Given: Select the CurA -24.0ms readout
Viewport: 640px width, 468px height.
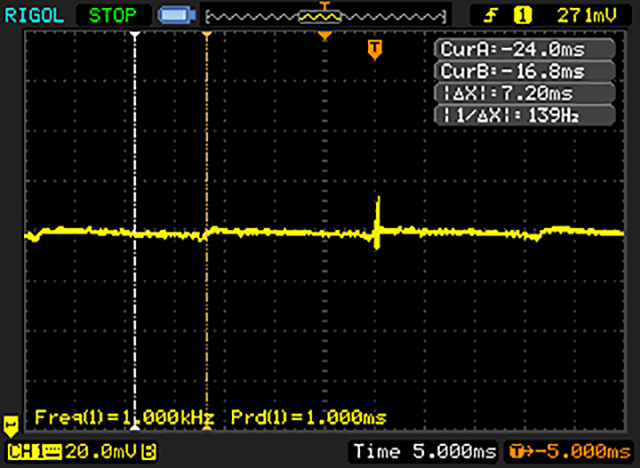Looking at the screenshot, I should tap(525, 49).
